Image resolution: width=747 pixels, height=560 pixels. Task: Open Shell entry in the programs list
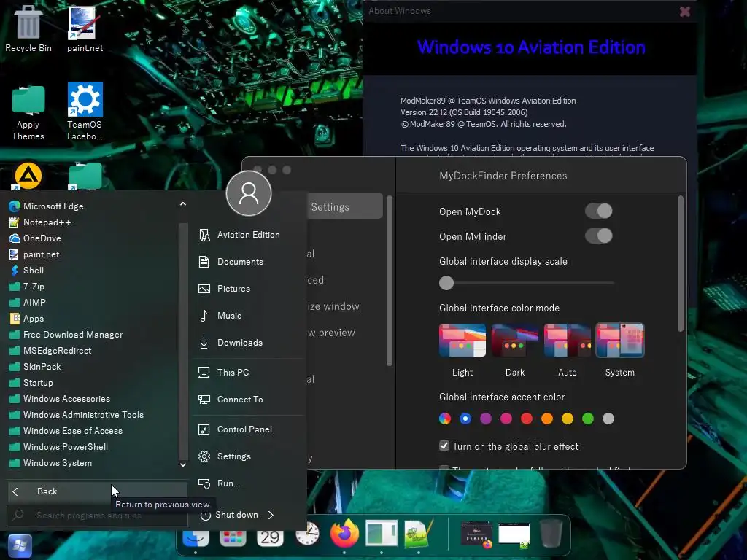[27, 271]
